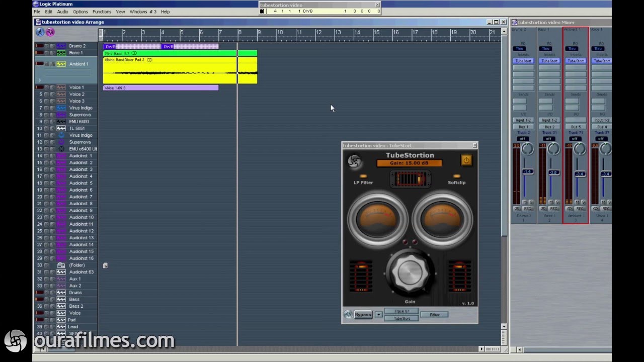
Task: Open the plugin preset dropdown arrow
Action: pos(378,315)
